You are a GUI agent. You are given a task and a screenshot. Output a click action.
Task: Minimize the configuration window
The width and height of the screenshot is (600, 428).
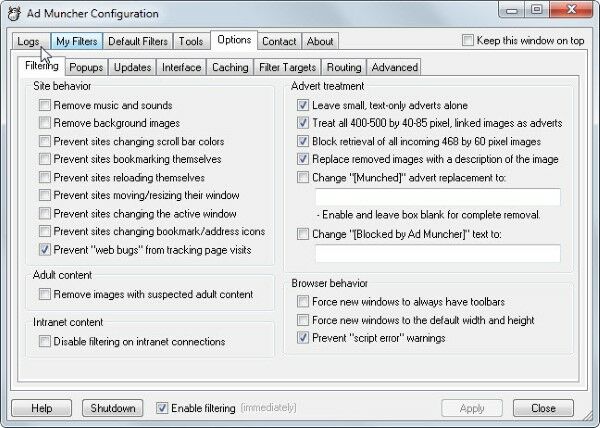(x=512, y=9)
